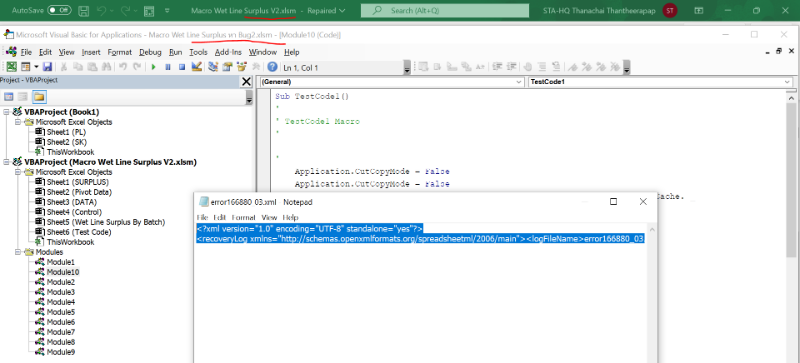Open the TestCode1 procedure dropdown
The height and width of the screenshot is (363, 800).
pos(786,82)
